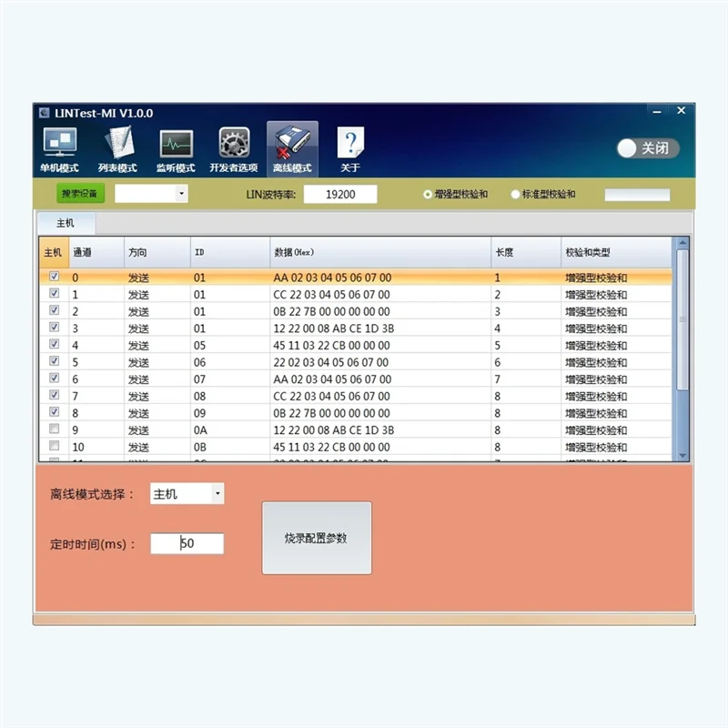
Task: Click the 烧录配置参数 button
Action: (317, 538)
